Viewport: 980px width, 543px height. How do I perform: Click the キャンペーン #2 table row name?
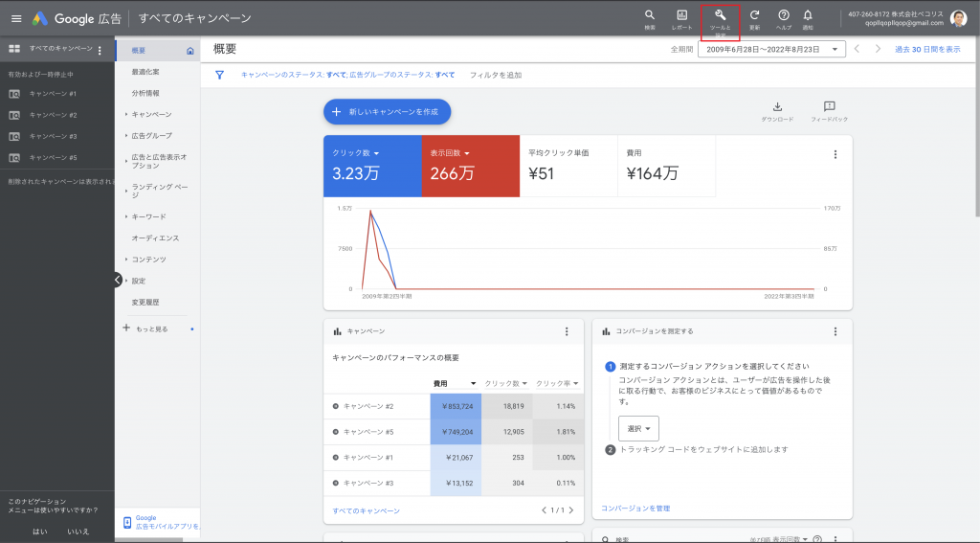tap(368, 407)
